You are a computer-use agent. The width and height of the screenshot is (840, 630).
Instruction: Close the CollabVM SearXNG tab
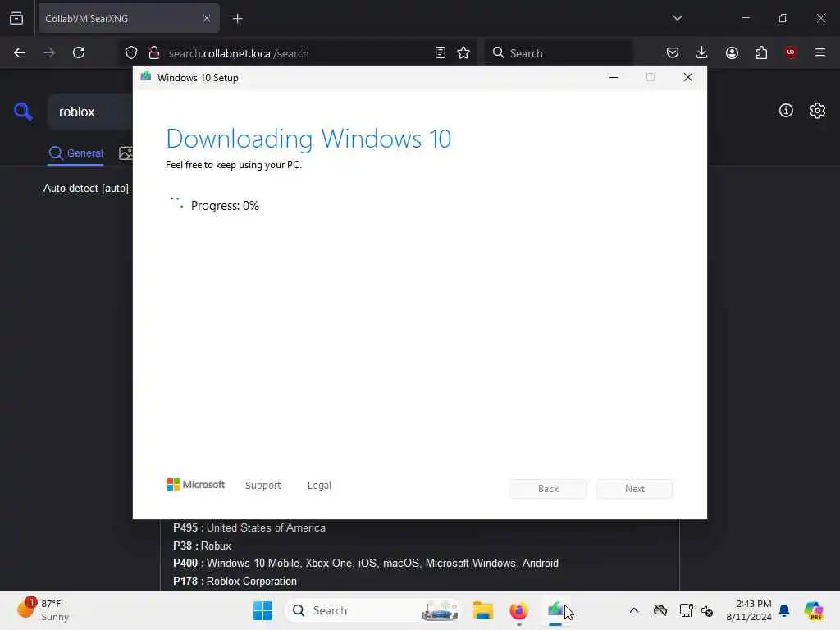point(207,18)
